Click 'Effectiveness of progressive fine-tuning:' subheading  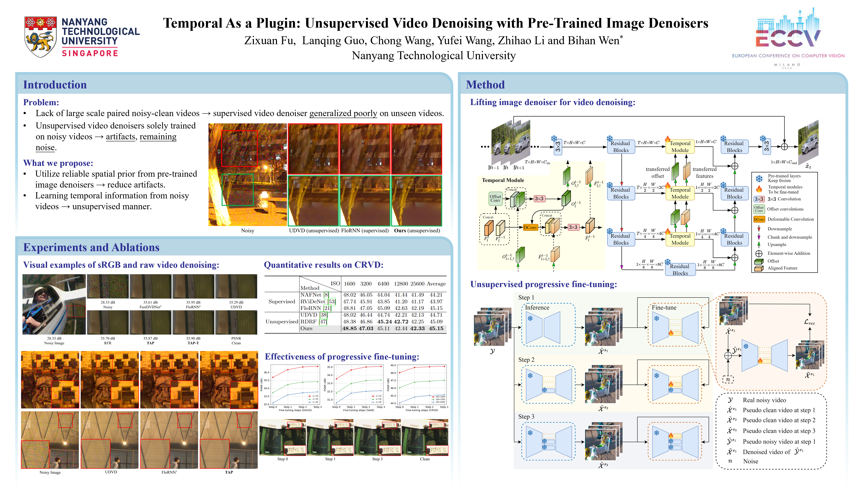tap(342, 357)
